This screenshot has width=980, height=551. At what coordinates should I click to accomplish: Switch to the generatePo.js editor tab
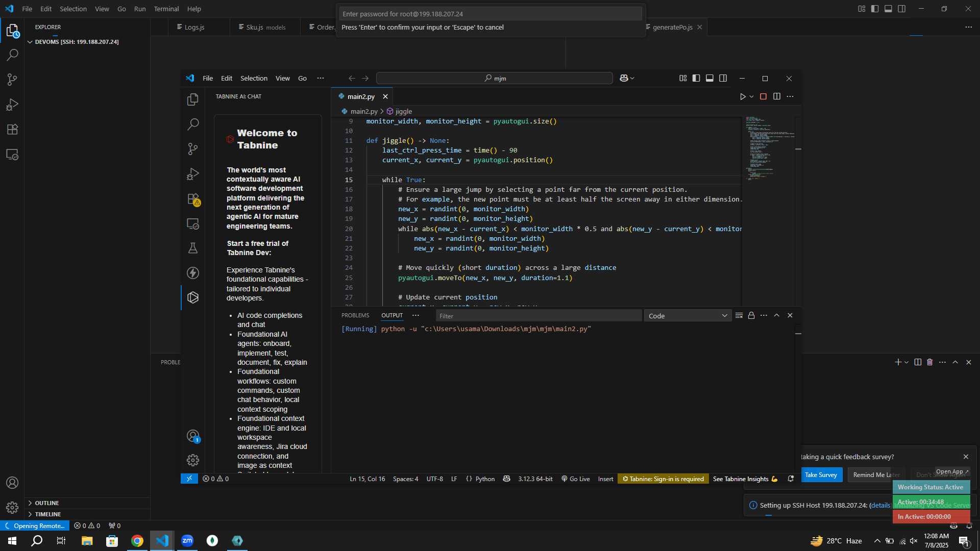coord(672,27)
